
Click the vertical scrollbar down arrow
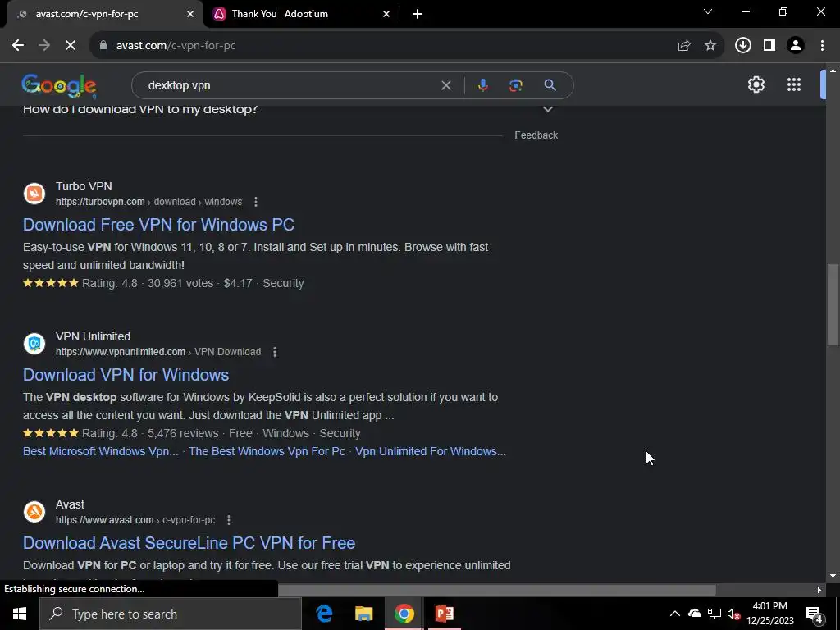click(833, 576)
